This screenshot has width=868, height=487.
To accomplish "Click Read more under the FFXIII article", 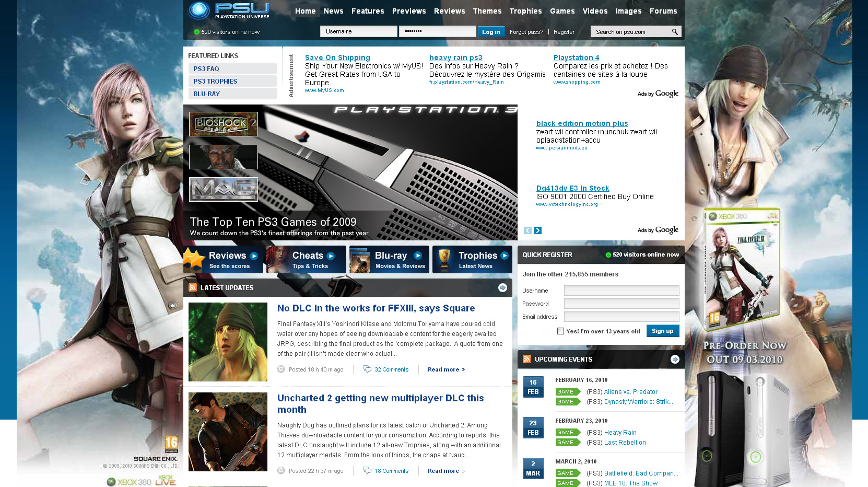I will pyautogui.click(x=447, y=369).
